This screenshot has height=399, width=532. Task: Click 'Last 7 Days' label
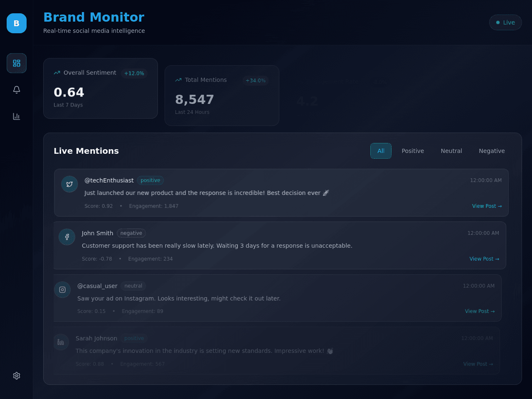(68, 105)
